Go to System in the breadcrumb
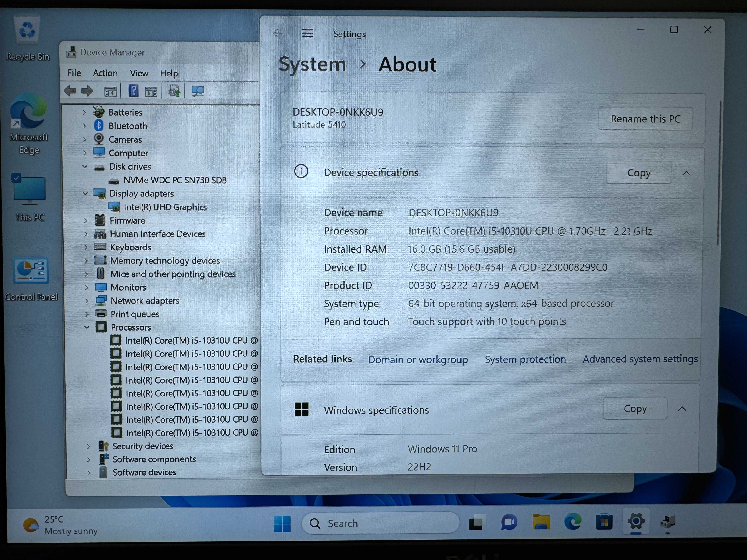The width and height of the screenshot is (747, 560). click(x=312, y=64)
